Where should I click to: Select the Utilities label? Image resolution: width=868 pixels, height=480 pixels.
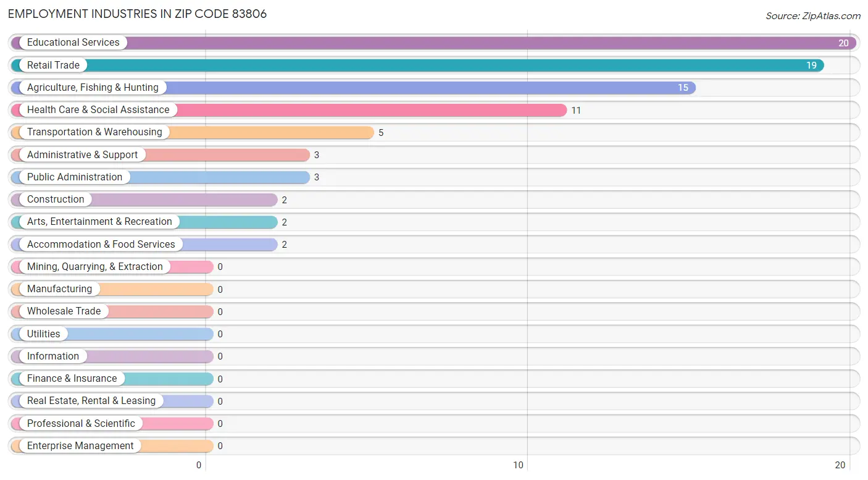coord(44,334)
